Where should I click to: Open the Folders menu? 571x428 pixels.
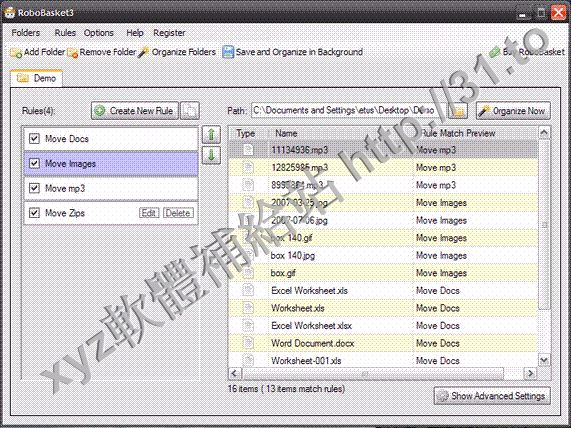pos(25,33)
